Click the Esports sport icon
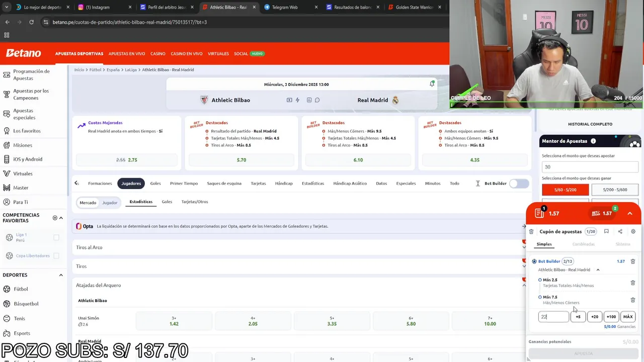The image size is (644, 362). pyautogui.click(x=7, y=333)
